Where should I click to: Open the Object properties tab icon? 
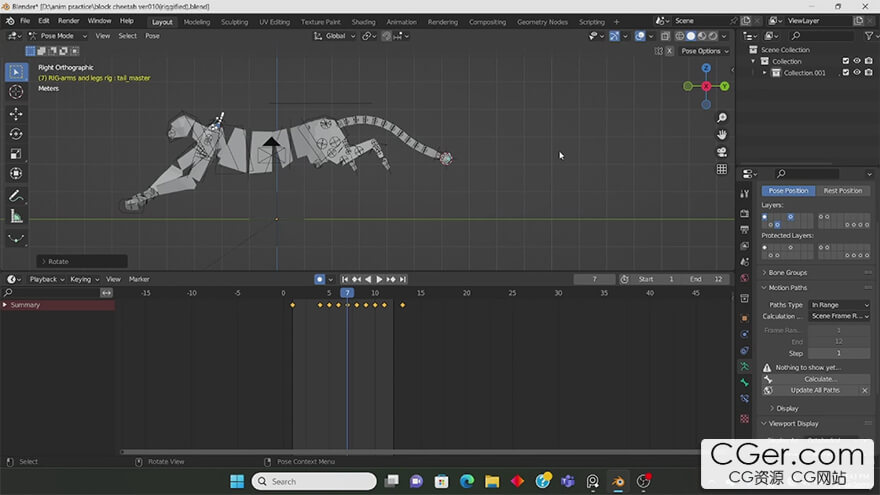[x=745, y=318]
